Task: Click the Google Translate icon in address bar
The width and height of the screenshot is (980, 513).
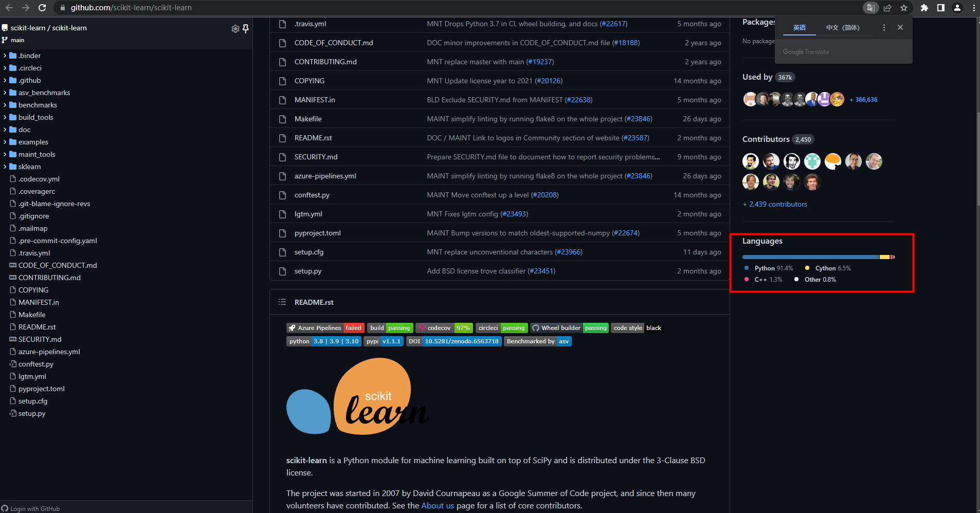Action: [x=871, y=8]
